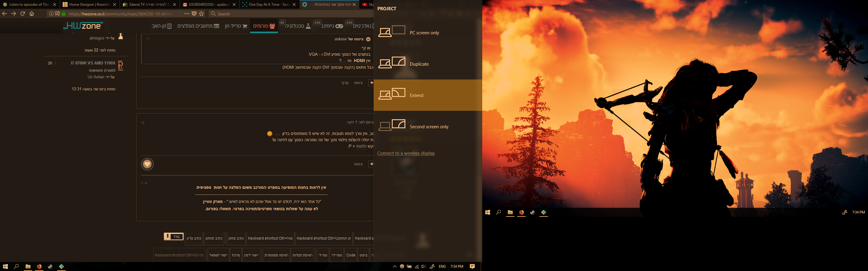
Task: Open the browser home page icon
Action: (x=32, y=14)
